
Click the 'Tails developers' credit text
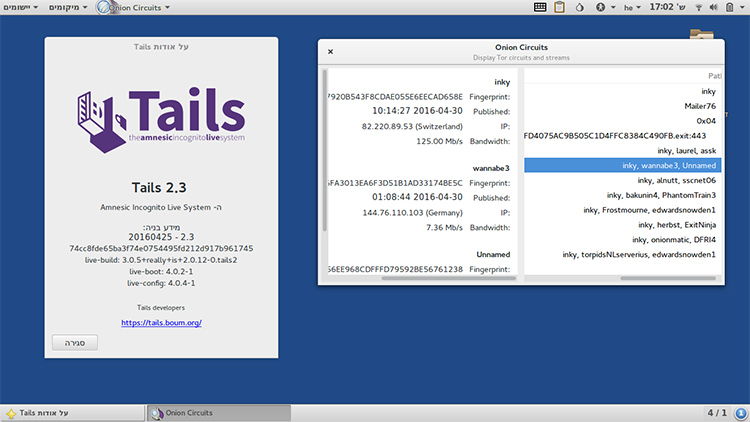click(x=161, y=308)
